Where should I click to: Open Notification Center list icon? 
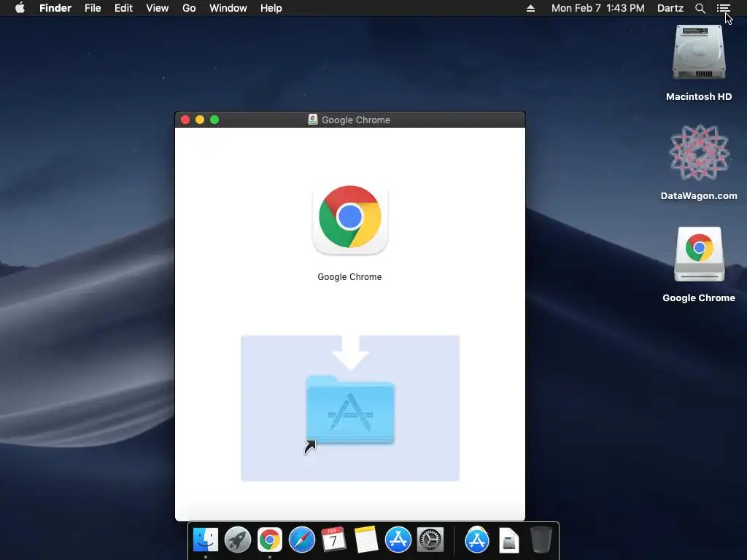click(x=723, y=8)
